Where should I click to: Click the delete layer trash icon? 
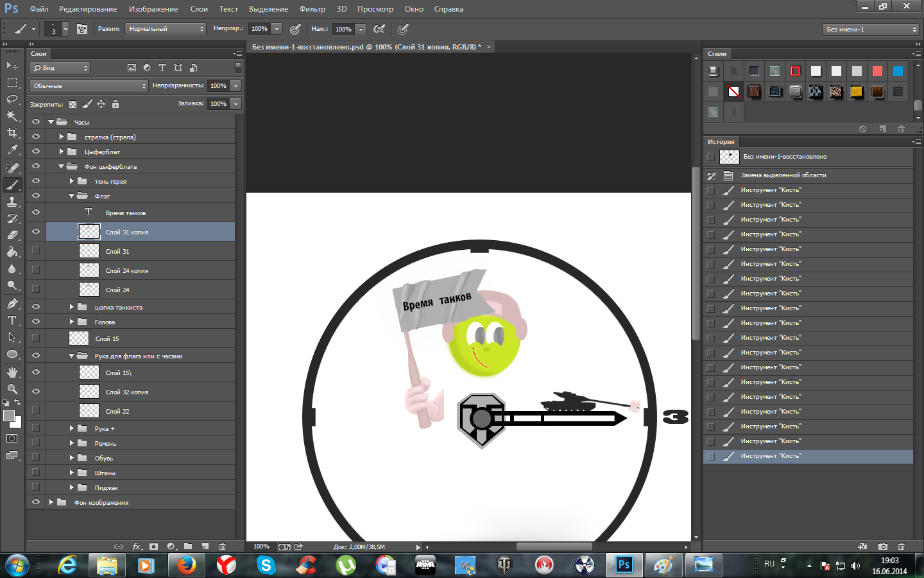tap(222, 547)
